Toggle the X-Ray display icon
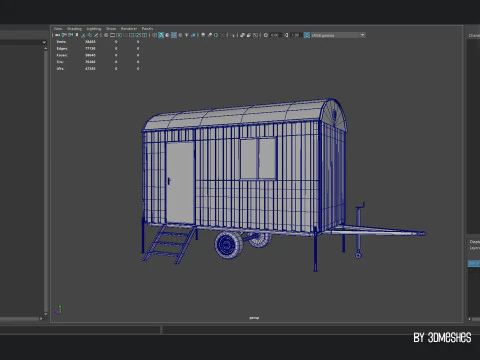The height and width of the screenshot is (360, 480). 242,35
